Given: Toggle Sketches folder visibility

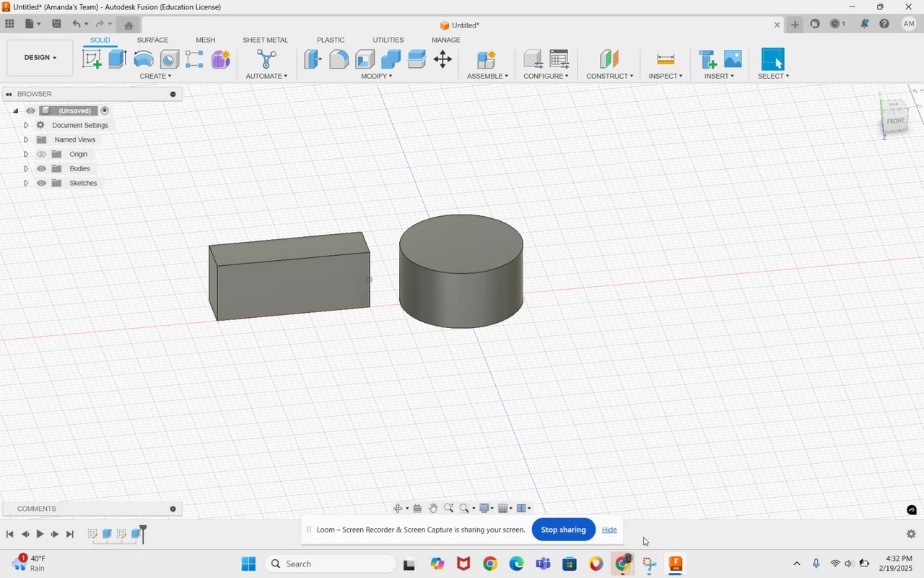Looking at the screenshot, I should click(x=41, y=184).
